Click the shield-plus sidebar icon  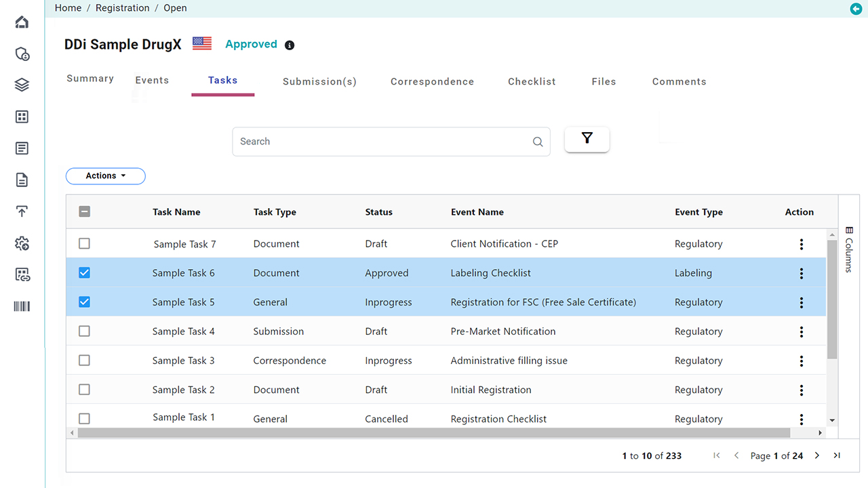22,54
